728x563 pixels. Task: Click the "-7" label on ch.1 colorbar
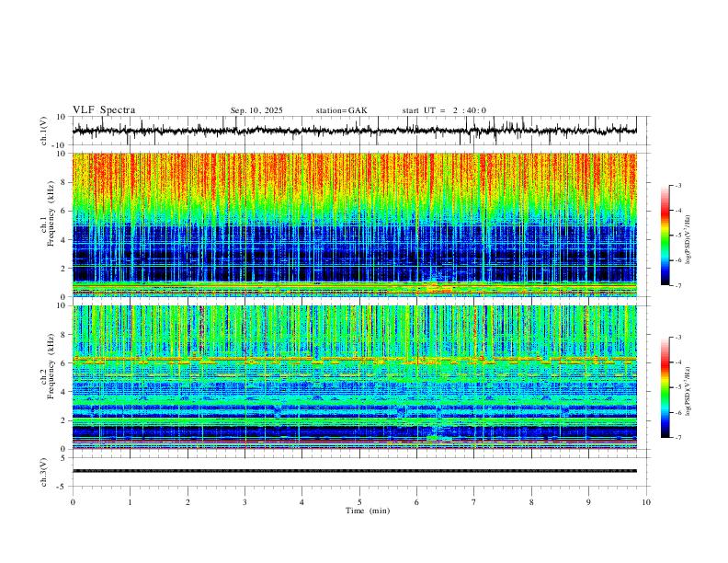(x=678, y=286)
